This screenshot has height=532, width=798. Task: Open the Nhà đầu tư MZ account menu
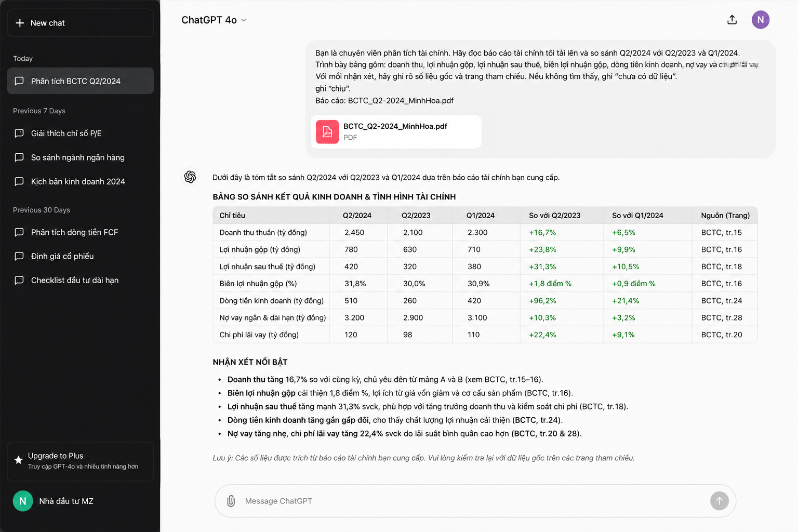click(x=81, y=501)
